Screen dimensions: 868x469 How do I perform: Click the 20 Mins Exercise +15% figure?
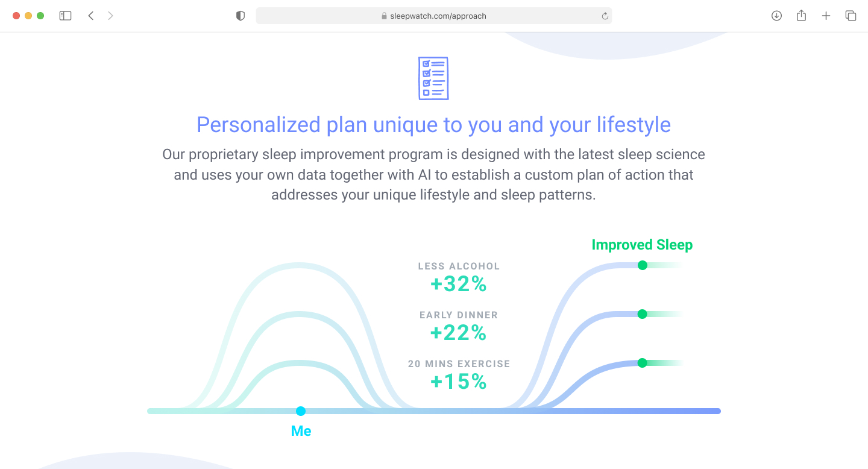(459, 382)
